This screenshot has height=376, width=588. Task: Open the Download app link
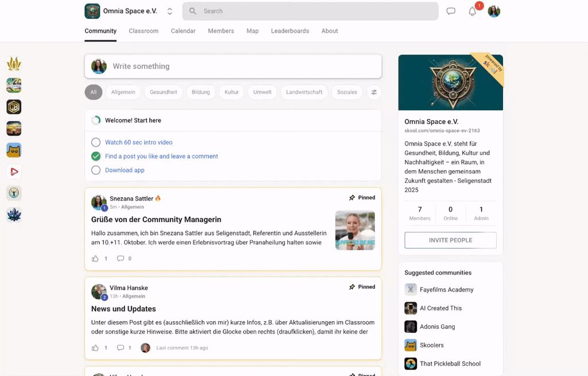point(125,170)
